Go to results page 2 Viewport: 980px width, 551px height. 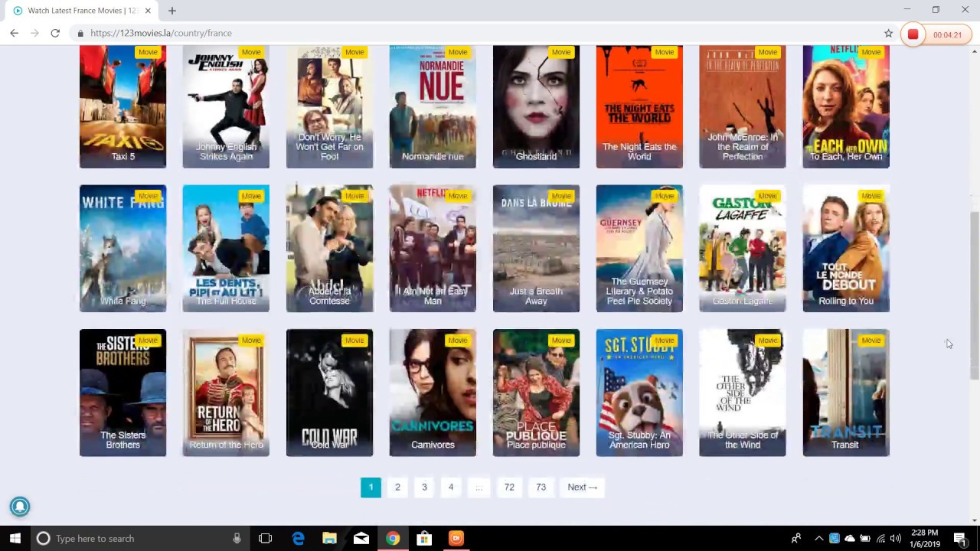point(397,487)
